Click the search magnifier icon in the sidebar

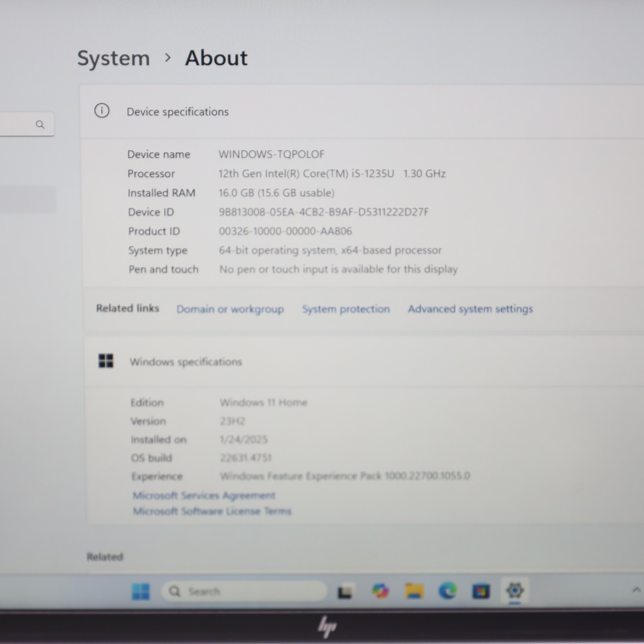pyautogui.click(x=40, y=124)
